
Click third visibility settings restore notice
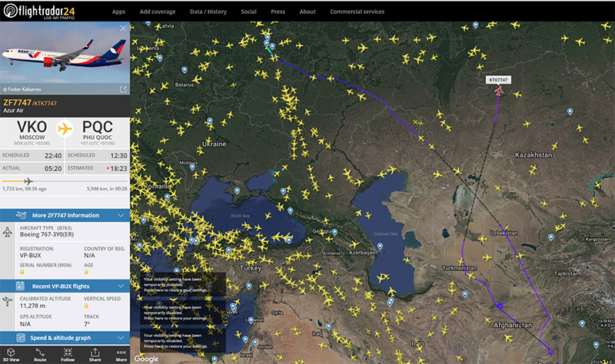pos(183,340)
